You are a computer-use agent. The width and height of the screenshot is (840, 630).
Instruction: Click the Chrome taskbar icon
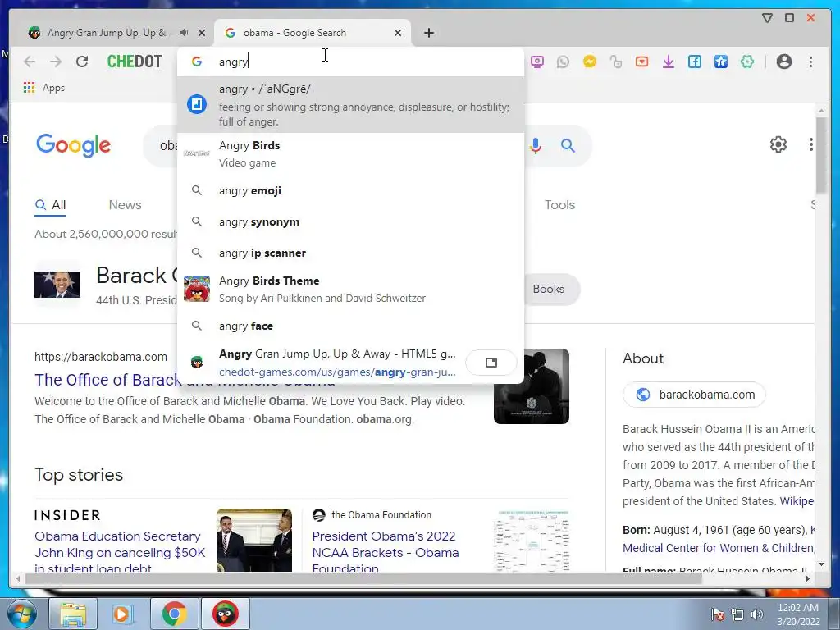click(x=174, y=614)
